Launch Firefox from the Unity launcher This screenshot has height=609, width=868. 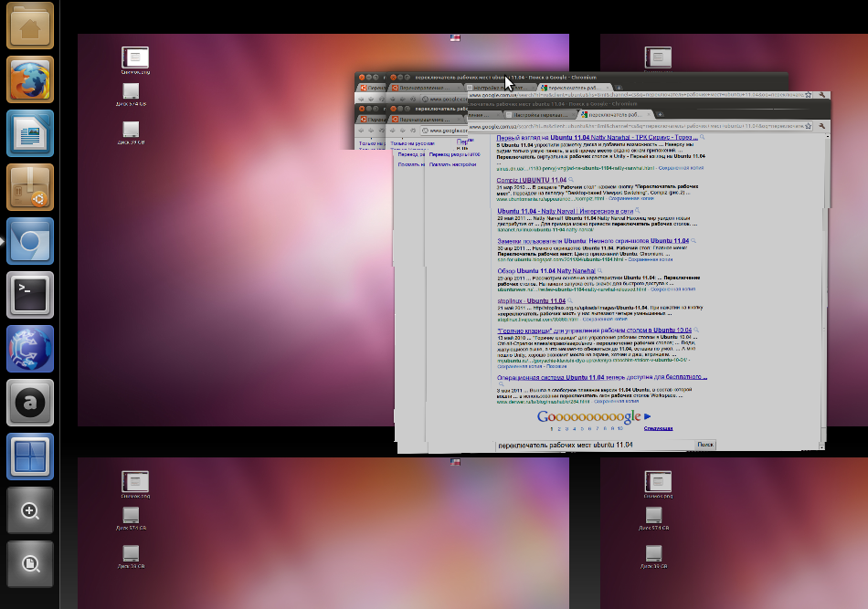point(31,79)
